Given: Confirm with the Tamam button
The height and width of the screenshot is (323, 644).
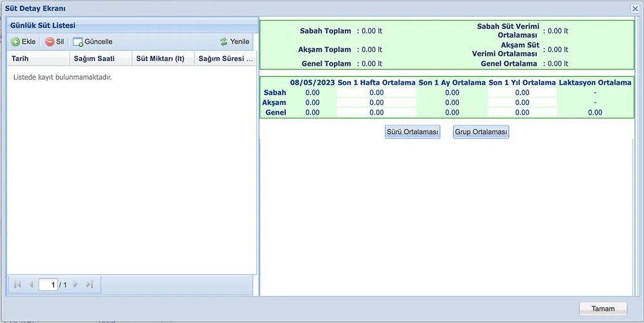Looking at the screenshot, I should tap(603, 309).
